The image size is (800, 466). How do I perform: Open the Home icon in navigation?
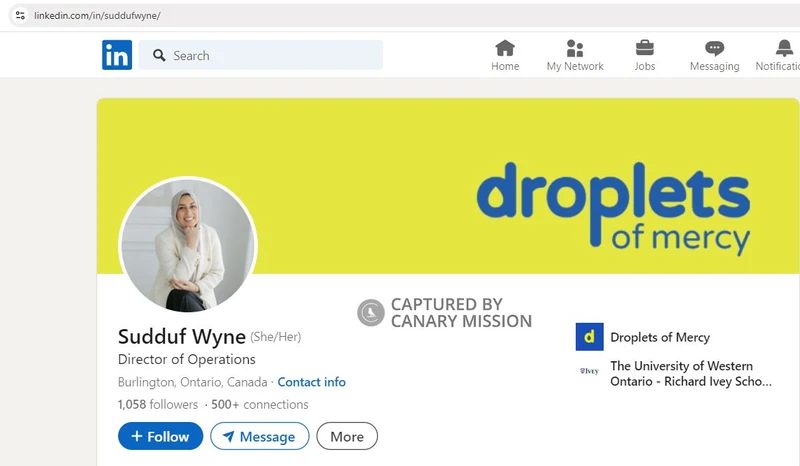(x=505, y=48)
